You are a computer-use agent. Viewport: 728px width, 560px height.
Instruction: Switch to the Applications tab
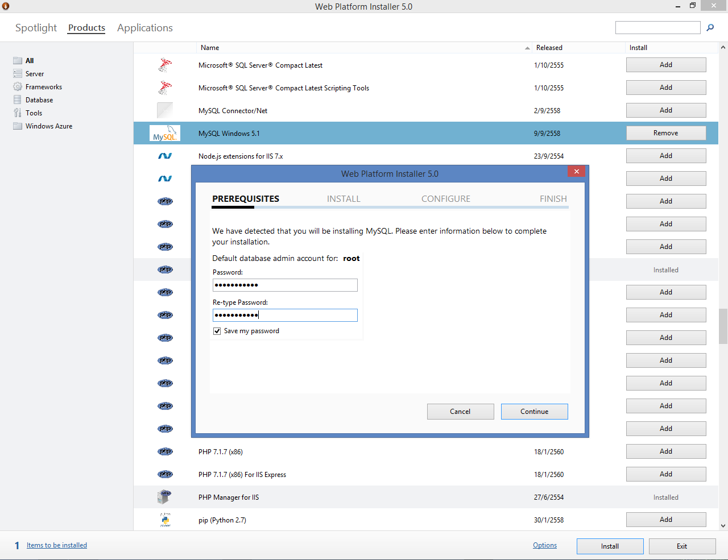145,28
